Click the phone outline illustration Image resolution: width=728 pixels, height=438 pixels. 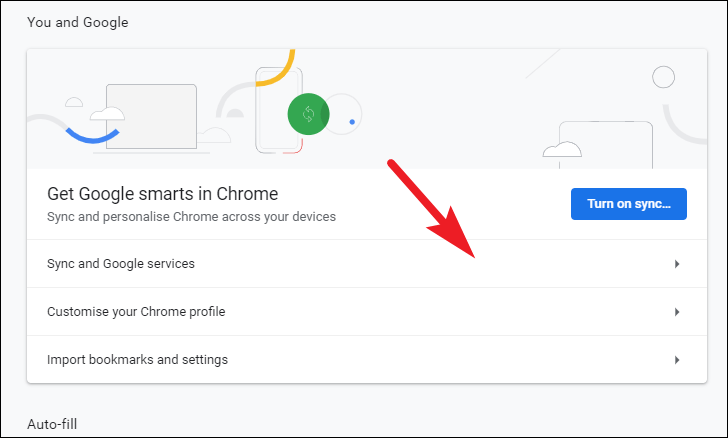pos(279,110)
